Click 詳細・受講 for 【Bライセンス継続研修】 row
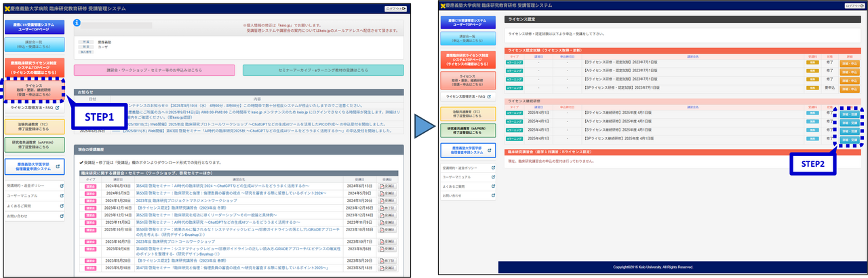This screenshot has width=868, height=278. 850,113
